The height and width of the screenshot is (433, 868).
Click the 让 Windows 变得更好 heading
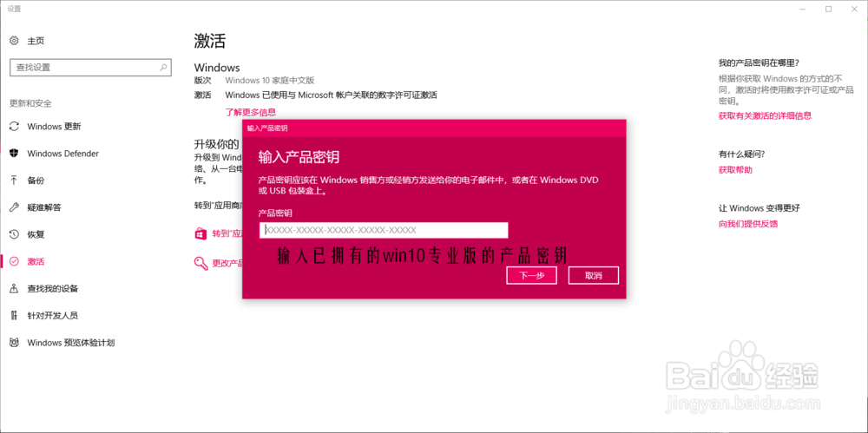(759, 208)
